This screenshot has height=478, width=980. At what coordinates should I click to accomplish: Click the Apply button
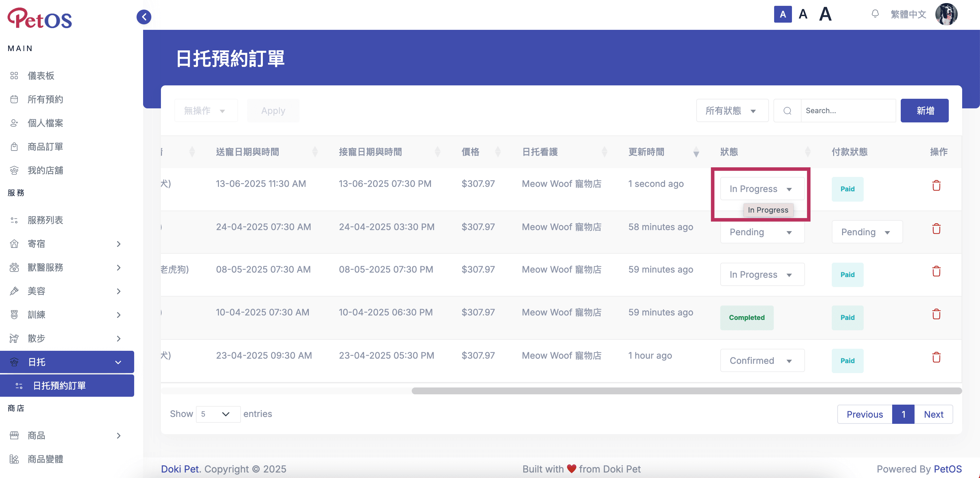(x=273, y=111)
